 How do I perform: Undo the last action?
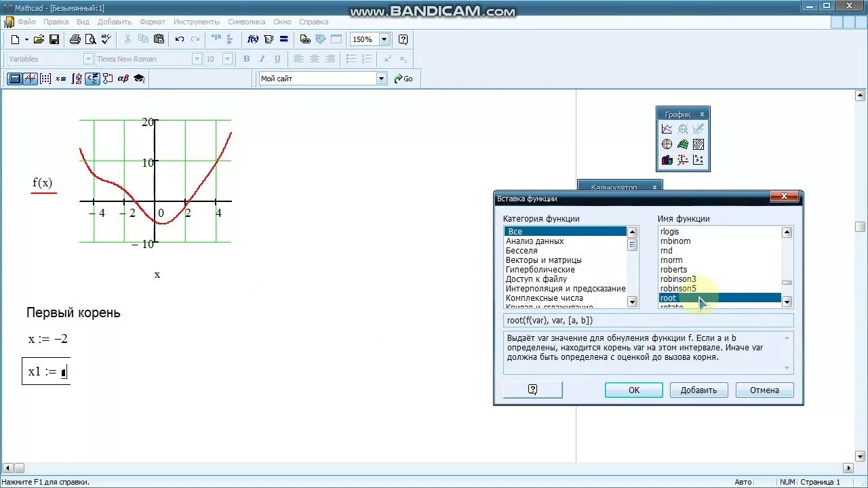180,39
